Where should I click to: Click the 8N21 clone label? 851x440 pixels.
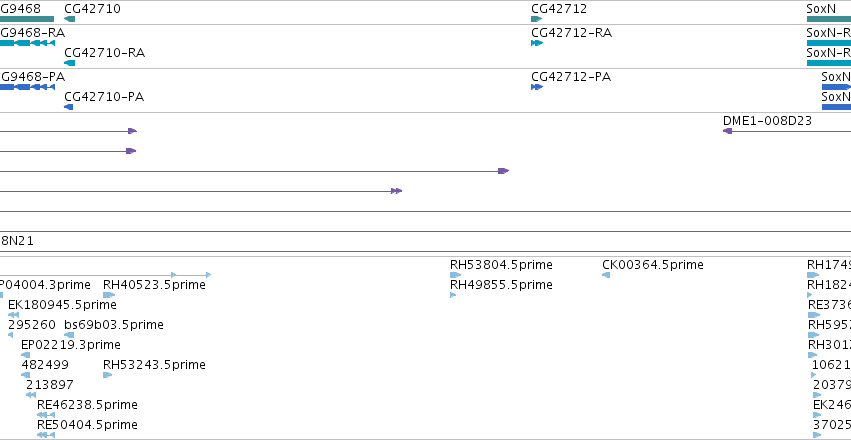tap(17, 240)
